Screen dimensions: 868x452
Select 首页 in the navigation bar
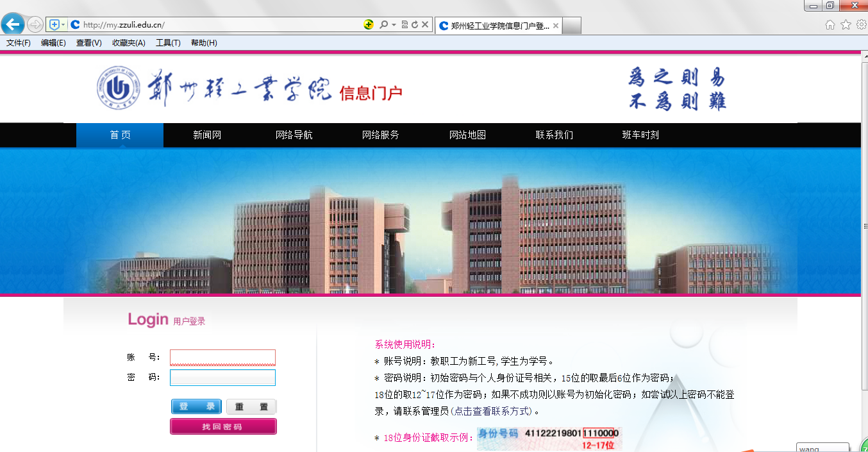point(120,135)
